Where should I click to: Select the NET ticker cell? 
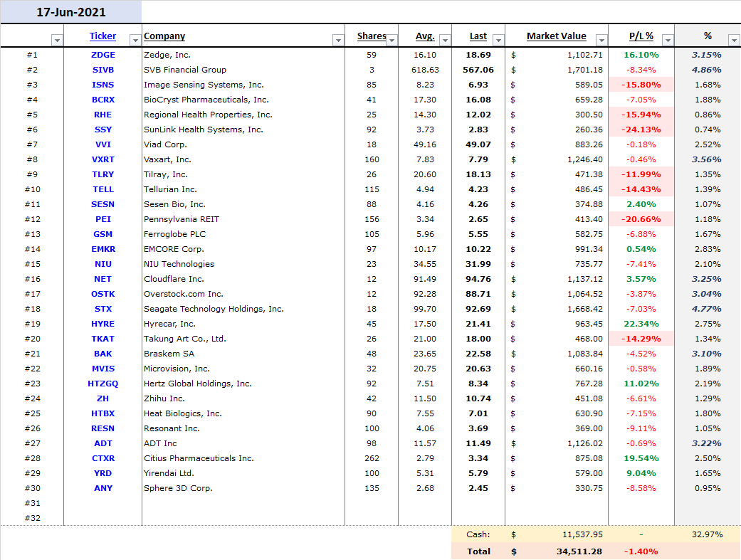point(103,280)
